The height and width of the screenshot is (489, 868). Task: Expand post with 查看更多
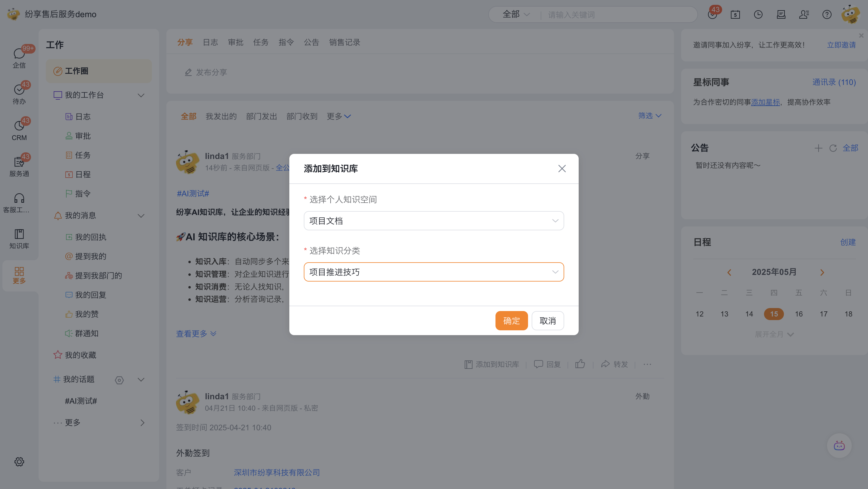click(x=196, y=334)
